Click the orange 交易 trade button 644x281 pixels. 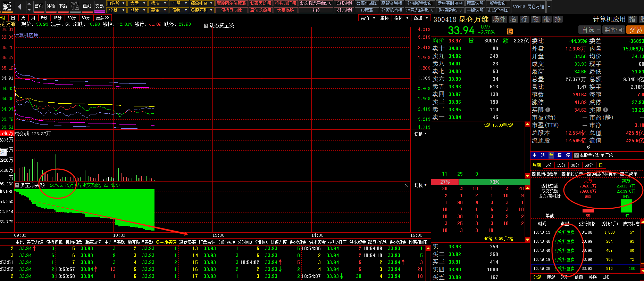pos(635,30)
